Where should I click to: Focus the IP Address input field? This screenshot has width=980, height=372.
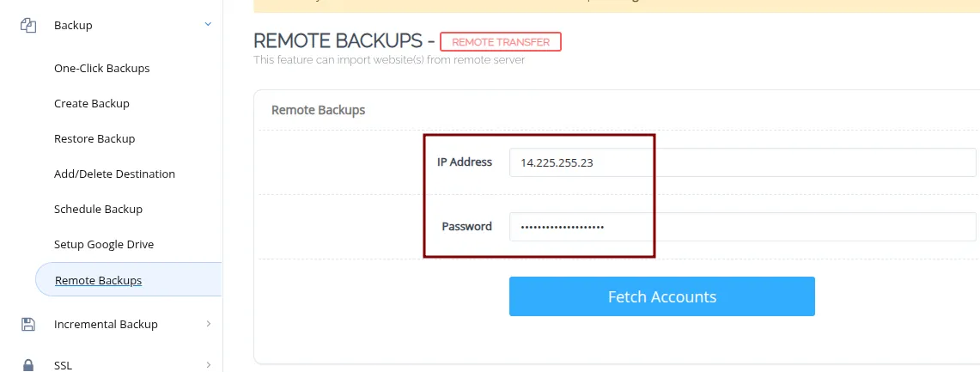742,162
